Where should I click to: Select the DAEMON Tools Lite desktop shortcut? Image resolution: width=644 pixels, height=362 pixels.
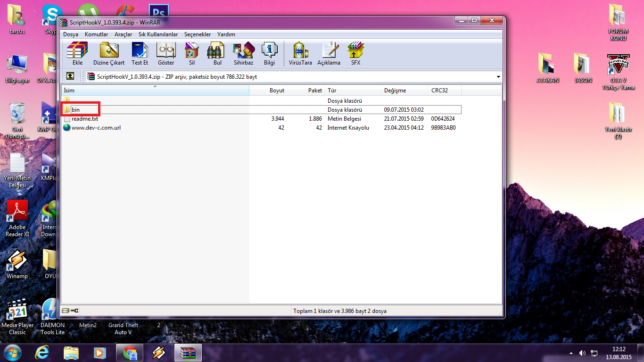point(52,316)
